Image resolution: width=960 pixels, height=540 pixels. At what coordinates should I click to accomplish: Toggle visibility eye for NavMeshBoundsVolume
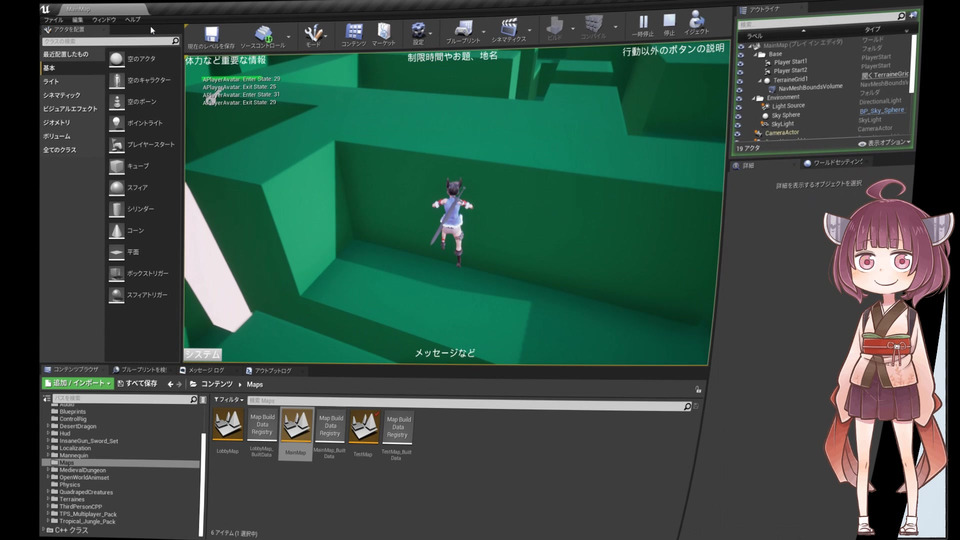pyautogui.click(x=740, y=90)
